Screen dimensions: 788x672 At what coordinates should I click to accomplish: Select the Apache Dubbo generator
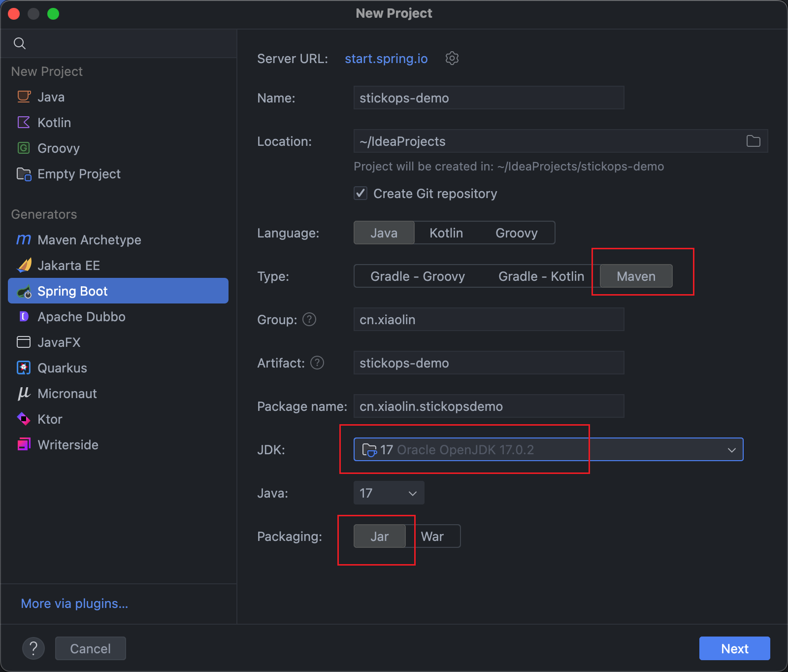(82, 317)
